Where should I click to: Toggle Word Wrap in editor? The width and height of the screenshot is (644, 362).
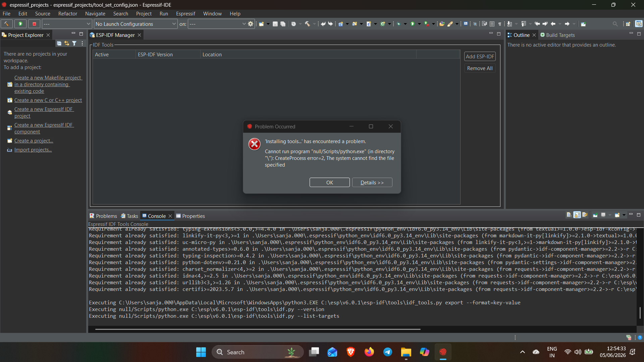pyautogui.click(x=484, y=24)
